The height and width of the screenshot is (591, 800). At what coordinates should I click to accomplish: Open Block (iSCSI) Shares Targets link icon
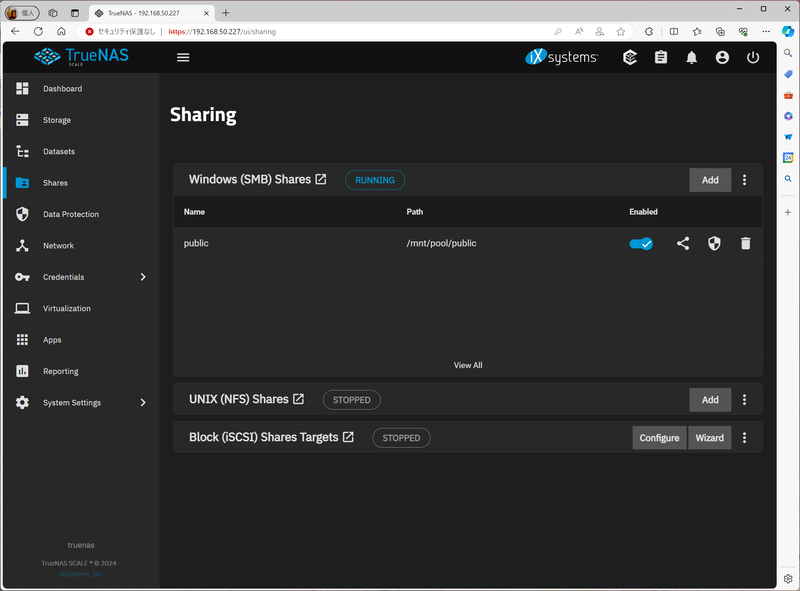[x=348, y=437]
